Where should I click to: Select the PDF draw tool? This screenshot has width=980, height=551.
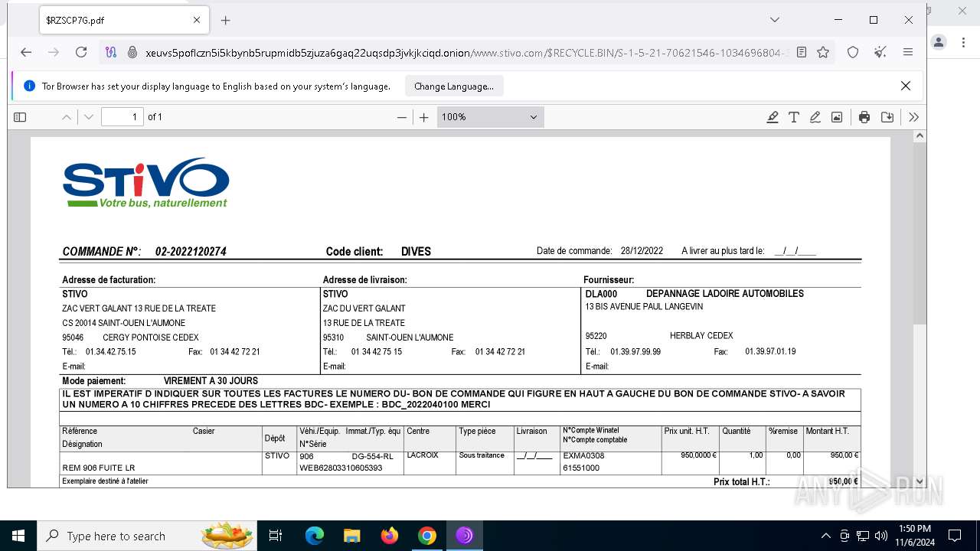click(815, 117)
